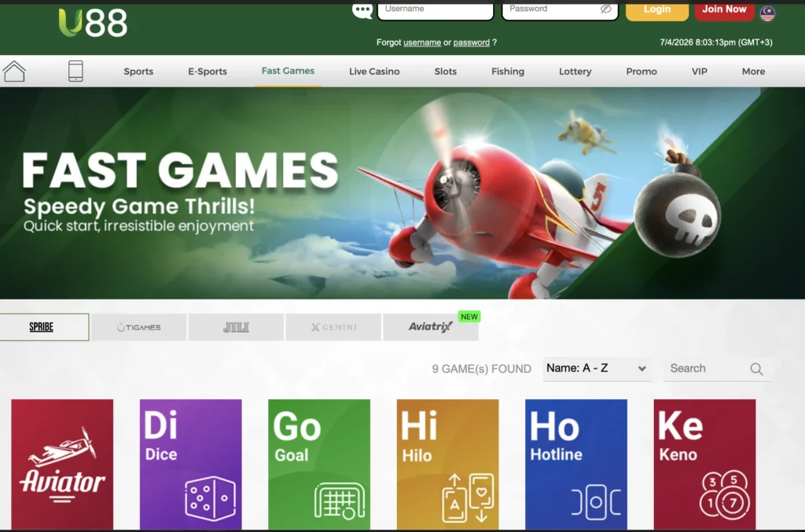Open the live chat bubble icon

point(362,10)
